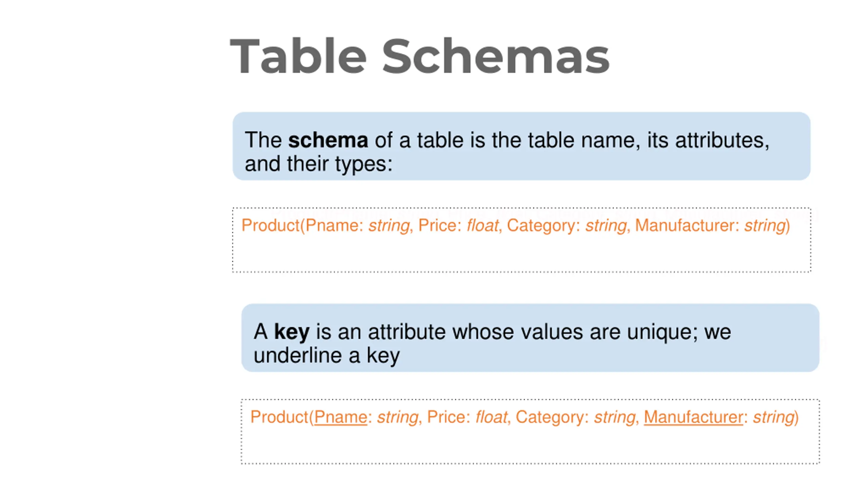Image resolution: width=868 pixels, height=488 pixels.
Task: Select the underlined Manufacturer attribute
Action: pos(693,417)
